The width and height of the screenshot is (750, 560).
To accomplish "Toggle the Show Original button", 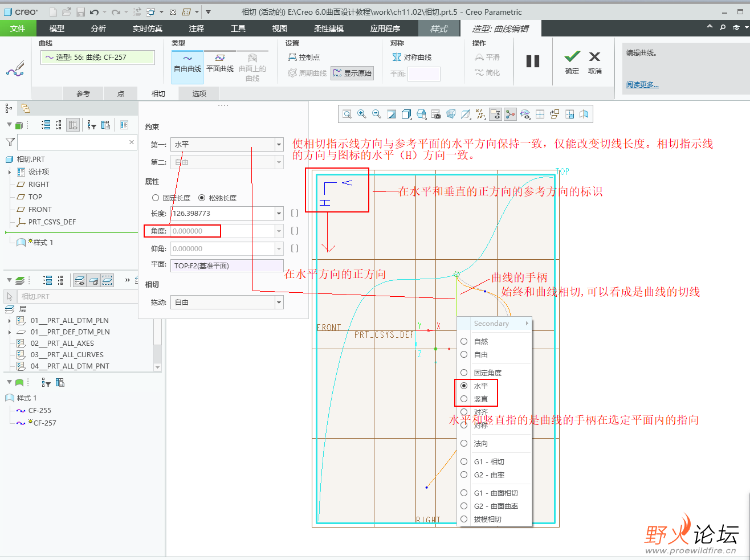I will (x=352, y=73).
